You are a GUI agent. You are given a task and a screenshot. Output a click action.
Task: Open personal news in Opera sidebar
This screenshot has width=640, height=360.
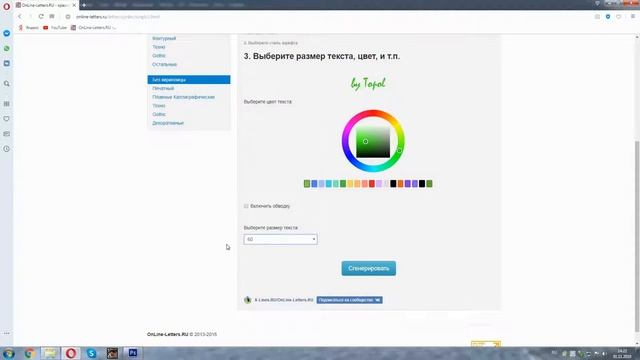(7, 134)
